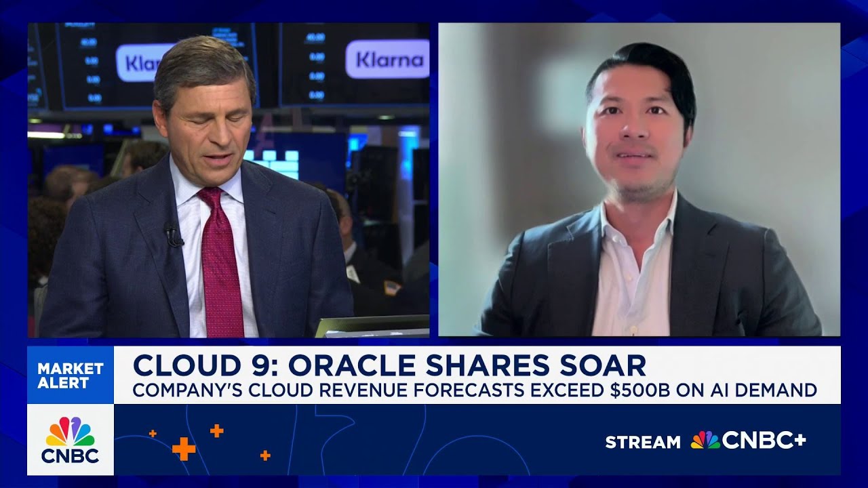Click the large orange plus graphic
The image size is (868, 488).
coord(184,448)
